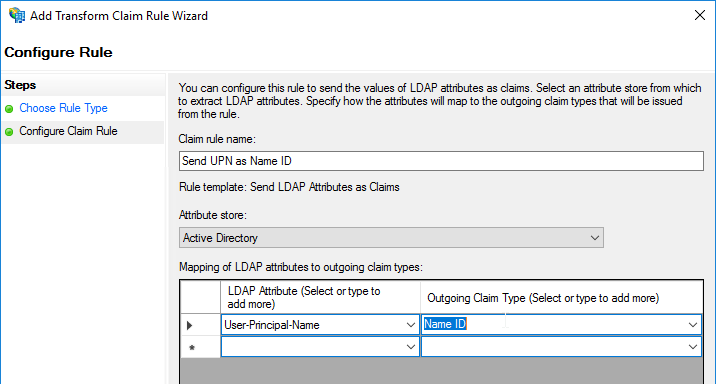Select the new row asterisk header
This screenshot has height=384, width=716.
[x=192, y=348]
